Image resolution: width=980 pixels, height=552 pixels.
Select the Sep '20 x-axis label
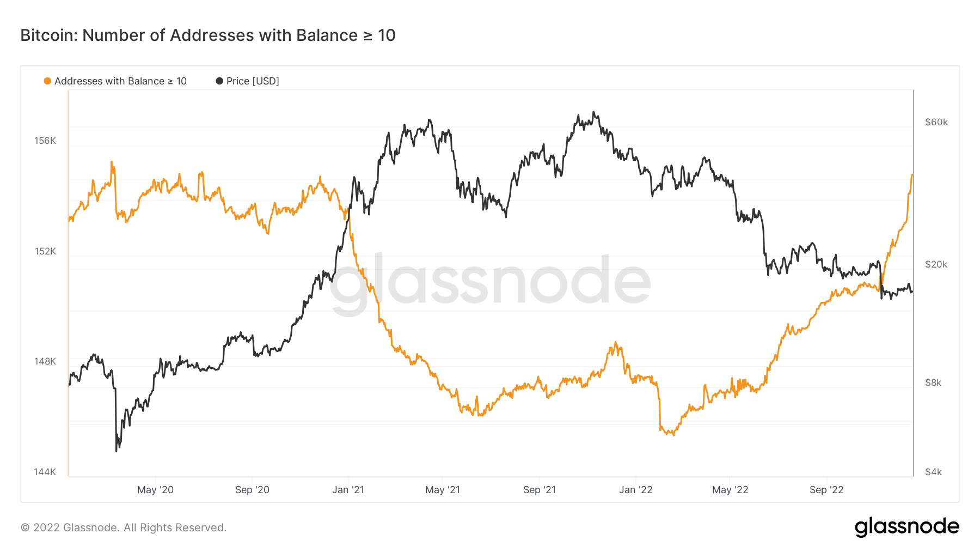[252, 490]
